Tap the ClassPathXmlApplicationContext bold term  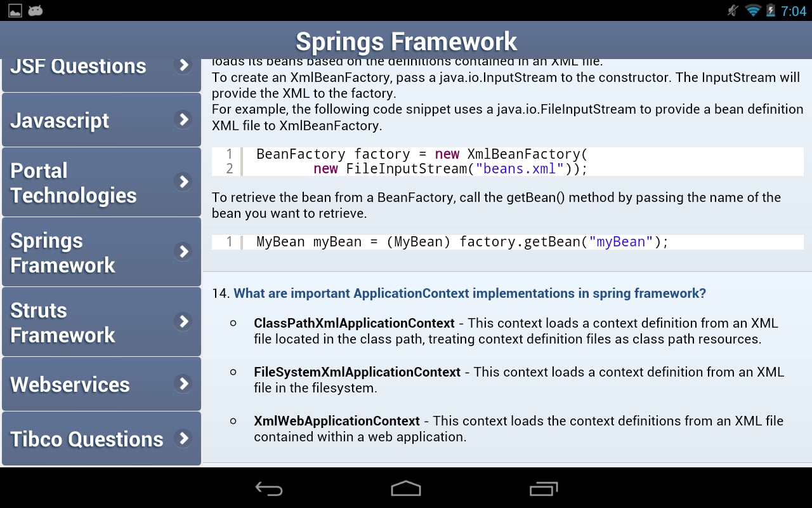tap(354, 323)
